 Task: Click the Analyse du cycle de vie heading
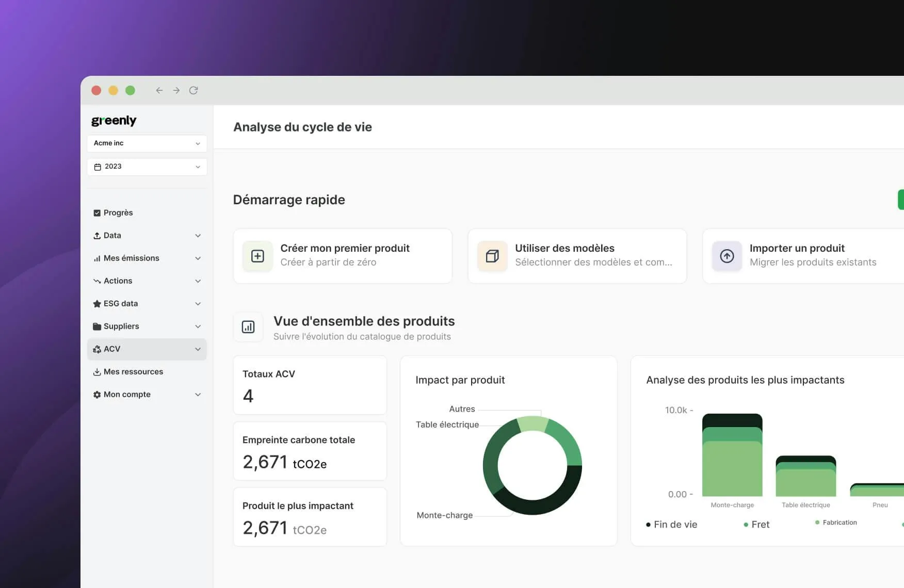pos(302,127)
